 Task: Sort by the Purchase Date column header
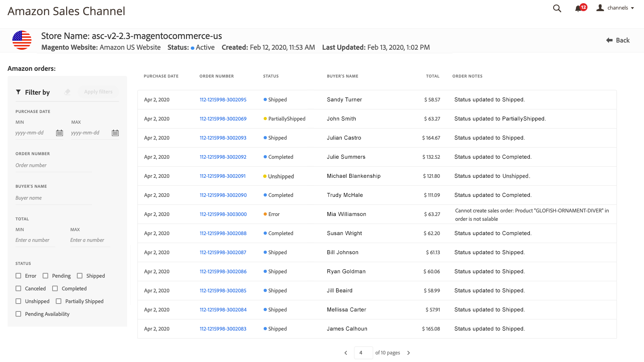click(161, 76)
